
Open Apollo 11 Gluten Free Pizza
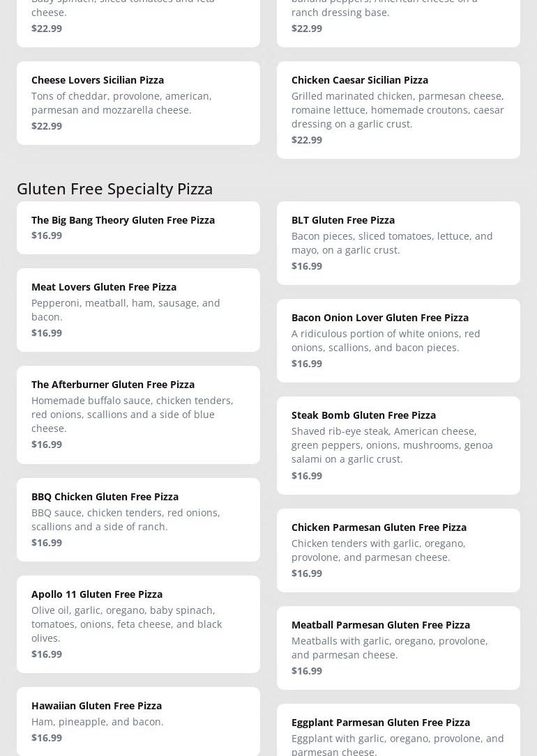97,594
